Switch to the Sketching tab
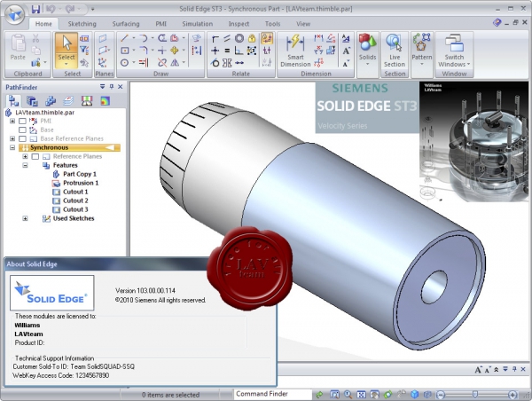 (82, 24)
